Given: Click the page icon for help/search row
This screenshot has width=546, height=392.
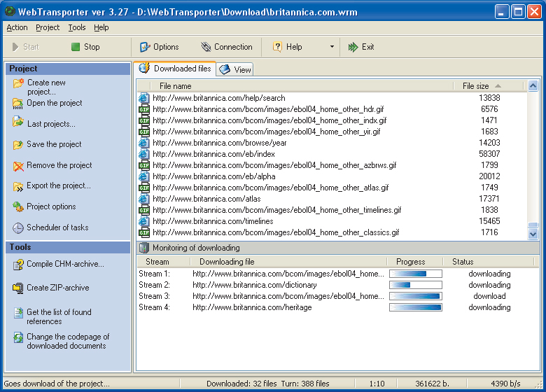Looking at the screenshot, I should pos(143,98).
